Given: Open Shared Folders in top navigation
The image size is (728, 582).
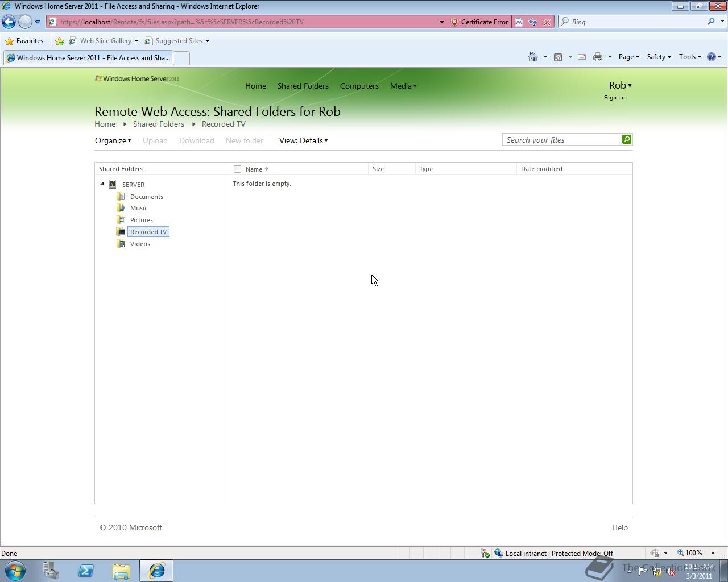Looking at the screenshot, I should coord(303,86).
